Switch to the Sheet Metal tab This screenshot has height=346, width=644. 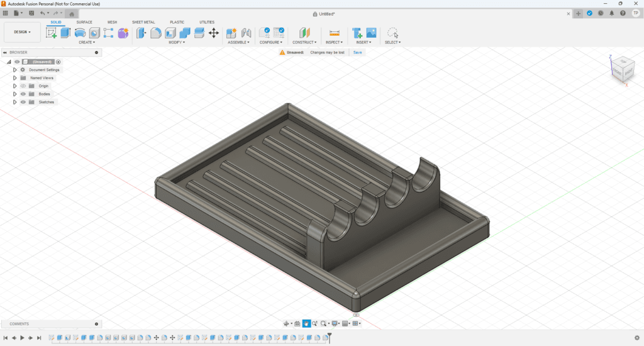[143, 22]
